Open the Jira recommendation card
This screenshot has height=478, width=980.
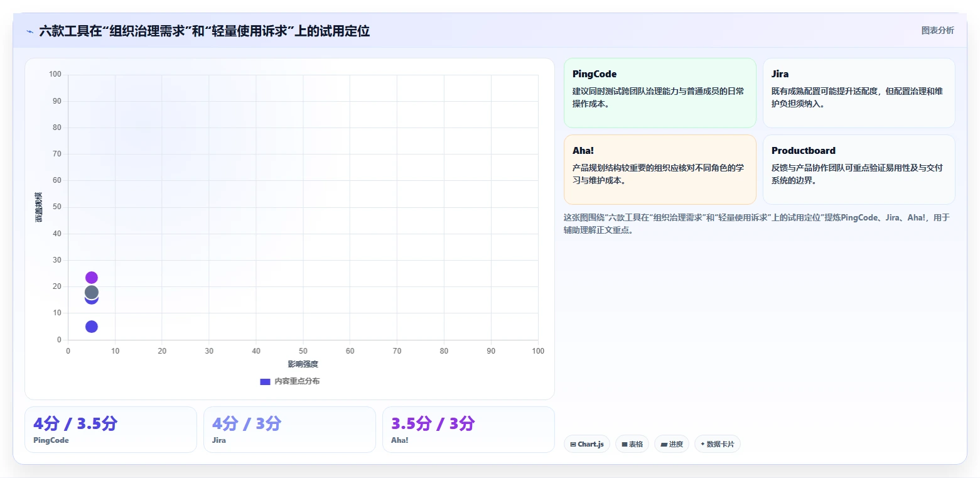(x=859, y=93)
